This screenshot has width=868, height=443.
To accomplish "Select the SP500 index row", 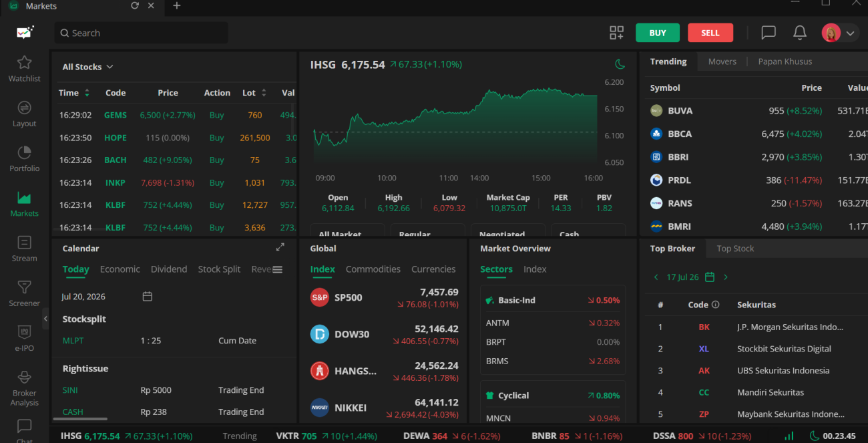I will pos(384,297).
